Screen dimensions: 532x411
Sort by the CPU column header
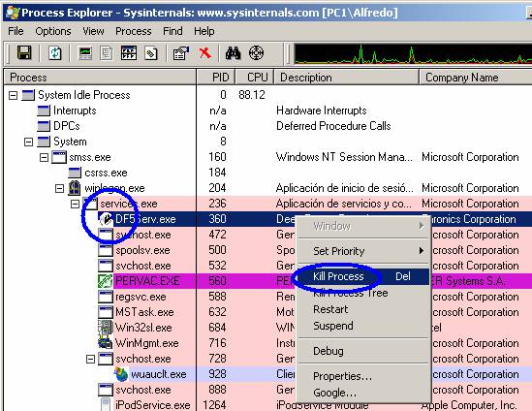[x=255, y=78]
